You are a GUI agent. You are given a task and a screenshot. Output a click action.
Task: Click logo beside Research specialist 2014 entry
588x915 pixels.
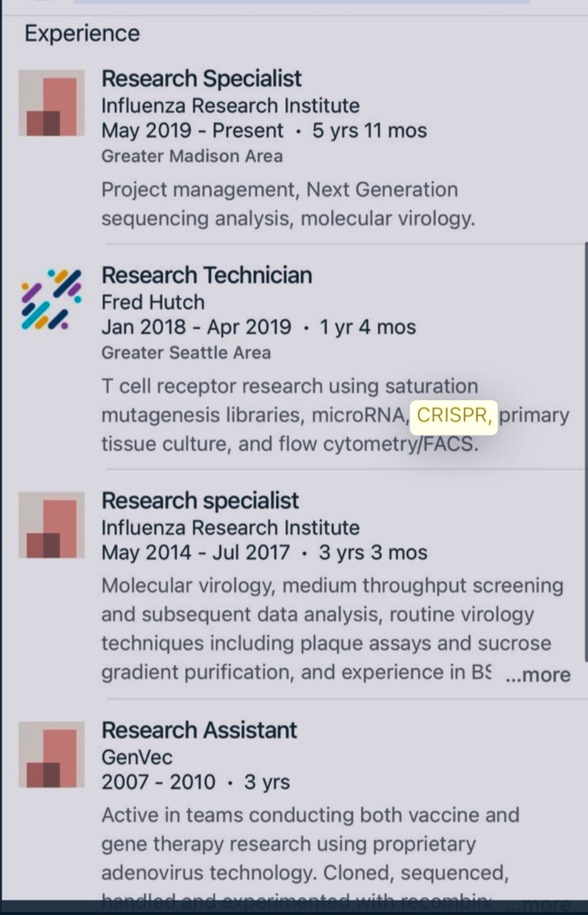pos(51,525)
